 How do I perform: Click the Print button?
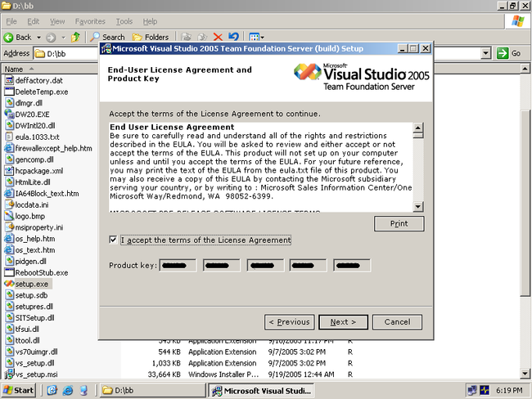tap(399, 223)
